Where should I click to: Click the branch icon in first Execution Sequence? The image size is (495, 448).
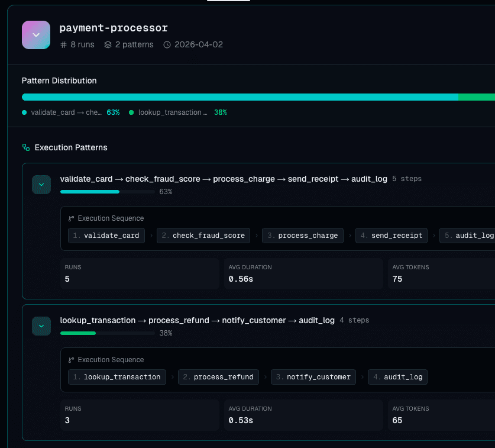(72, 218)
